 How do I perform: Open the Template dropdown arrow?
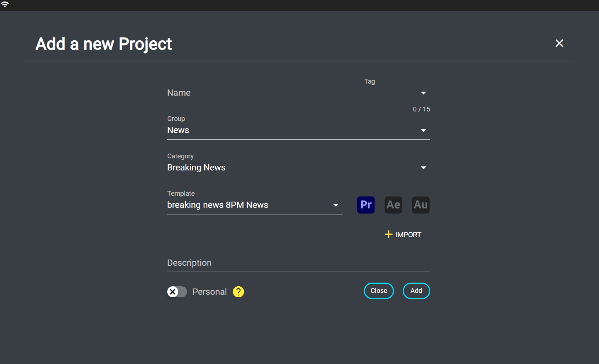pyautogui.click(x=336, y=205)
